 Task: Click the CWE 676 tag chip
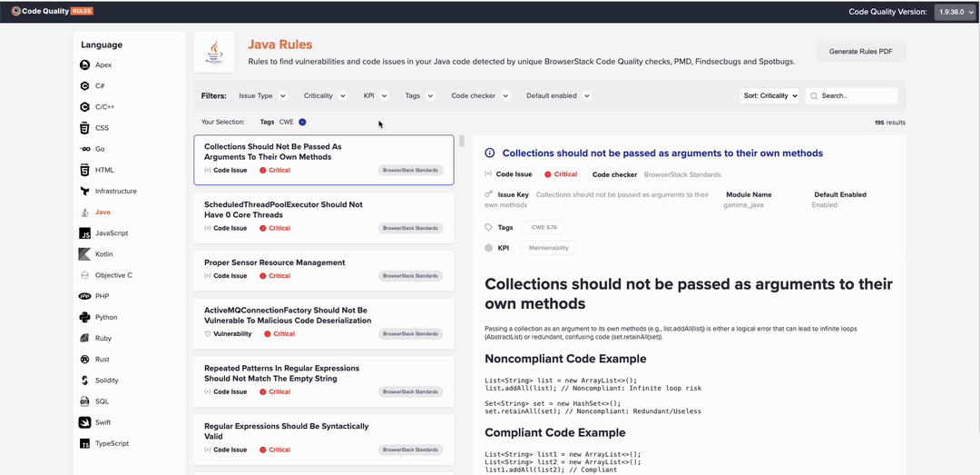coord(544,228)
